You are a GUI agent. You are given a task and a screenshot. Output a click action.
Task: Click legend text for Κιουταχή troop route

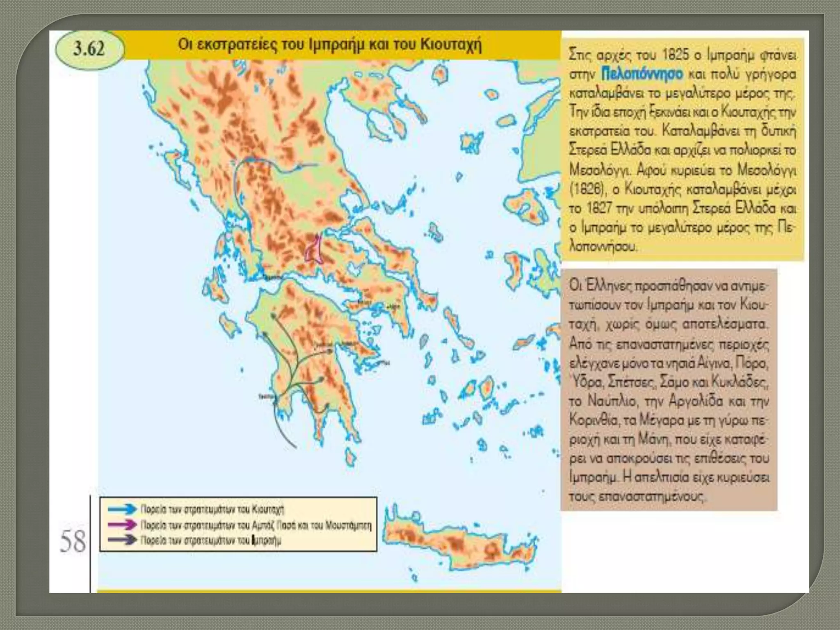212,509
